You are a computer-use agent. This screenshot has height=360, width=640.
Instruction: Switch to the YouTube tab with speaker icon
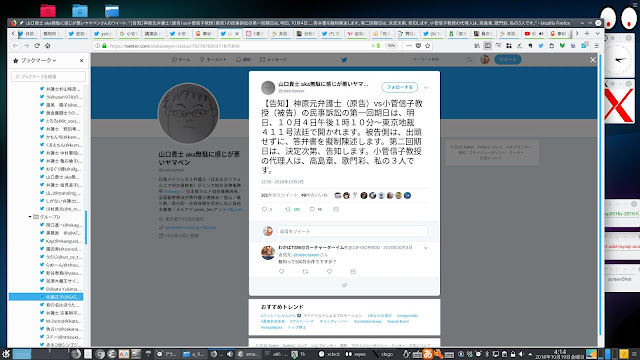[534, 33]
